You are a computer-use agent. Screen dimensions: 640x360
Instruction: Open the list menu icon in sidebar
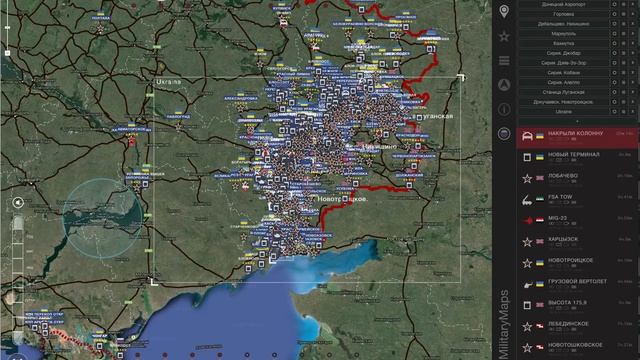tap(504, 61)
